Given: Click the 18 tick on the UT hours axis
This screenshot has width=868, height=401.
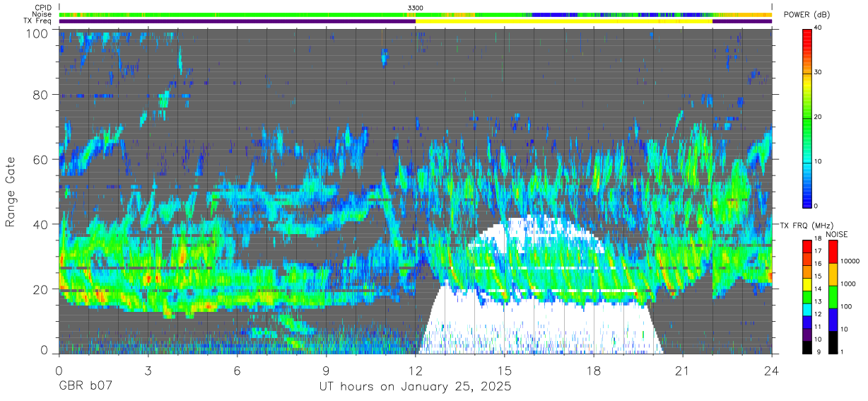Looking at the screenshot, I should pyautogui.click(x=594, y=371).
